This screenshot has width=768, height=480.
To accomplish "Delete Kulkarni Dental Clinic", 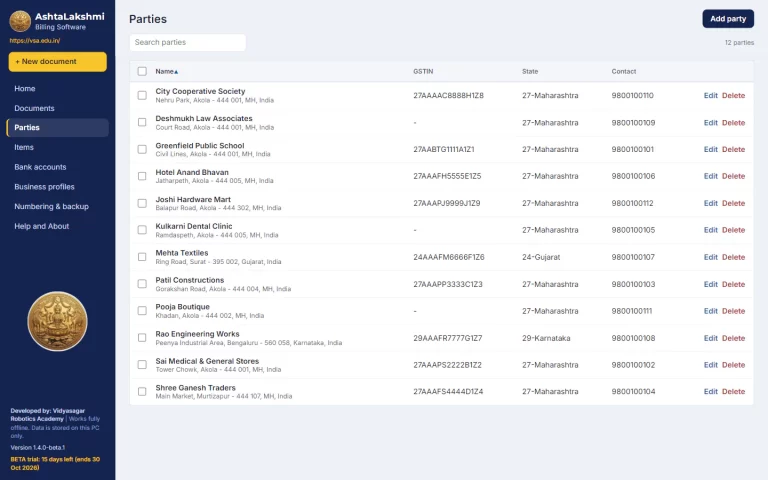I will click(733, 230).
